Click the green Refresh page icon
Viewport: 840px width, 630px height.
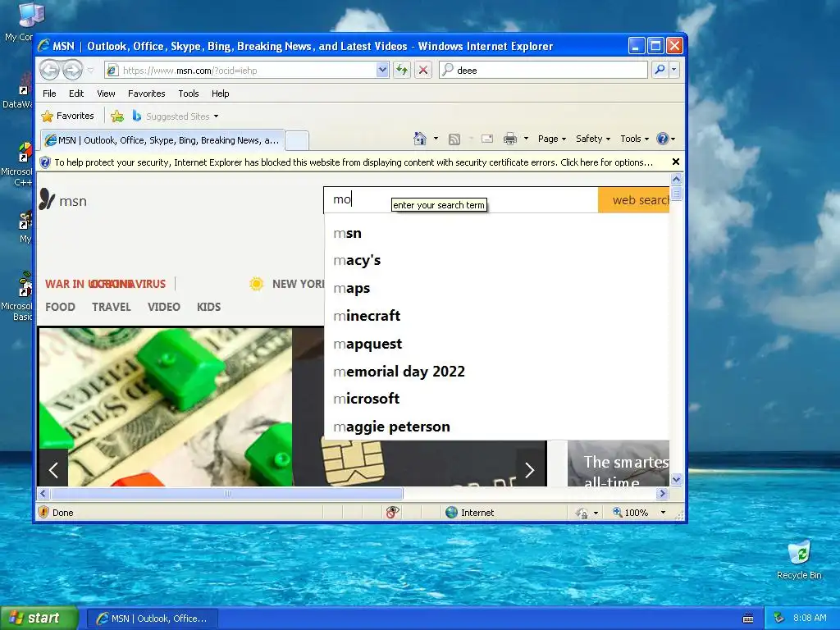pos(402,70)
